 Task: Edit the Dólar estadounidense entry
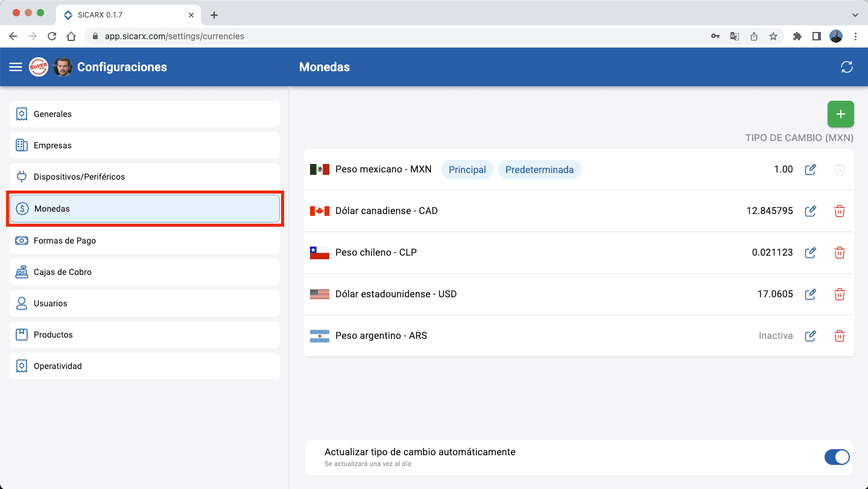811,294
